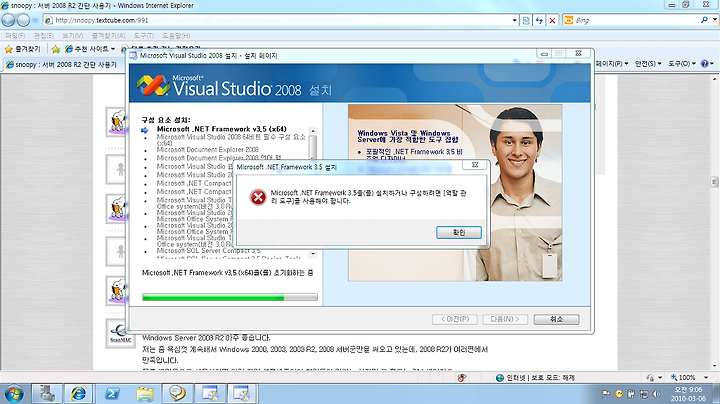Click the red error icon in dialog

258,197
